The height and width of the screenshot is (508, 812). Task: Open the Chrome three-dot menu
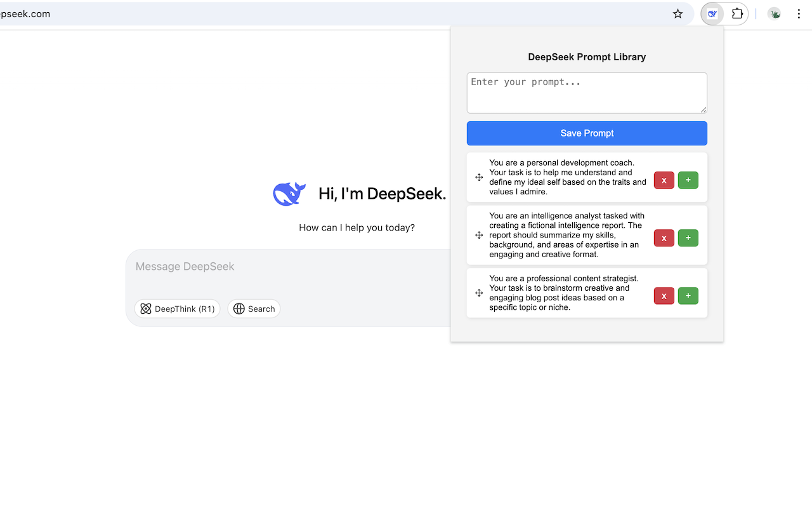pyautogui.click(x=799, y=13)
